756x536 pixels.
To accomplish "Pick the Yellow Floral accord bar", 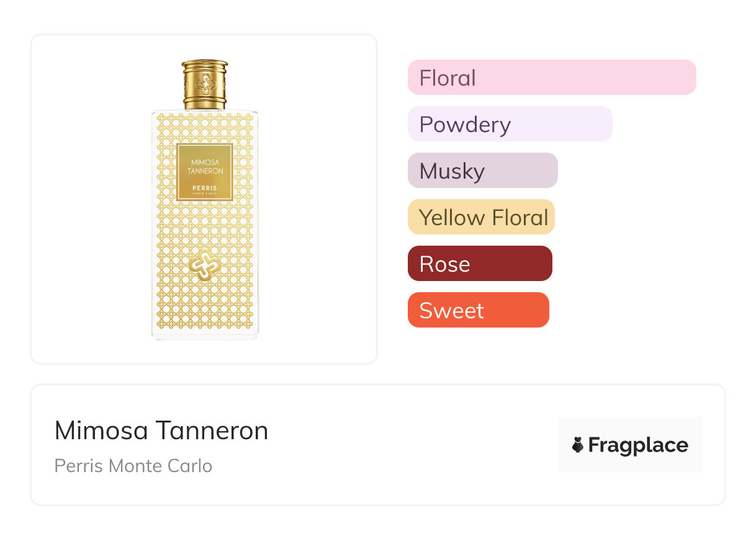I will [x=480, y=217].
